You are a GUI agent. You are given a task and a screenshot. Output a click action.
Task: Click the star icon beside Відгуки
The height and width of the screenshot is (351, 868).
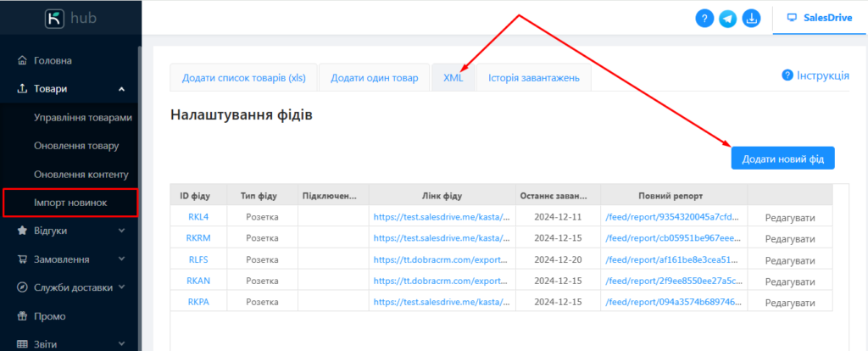pyautogui.click(x=21, y=231)
